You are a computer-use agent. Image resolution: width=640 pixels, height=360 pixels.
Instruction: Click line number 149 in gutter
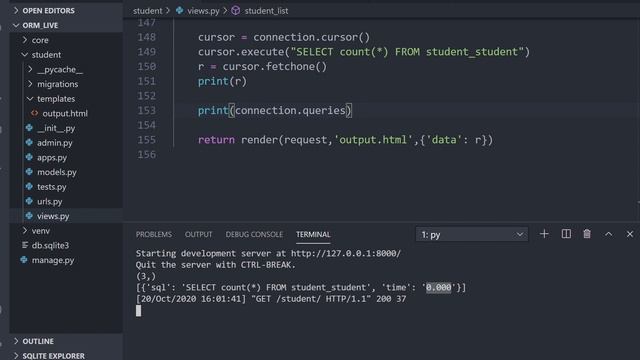coord(147,52)
